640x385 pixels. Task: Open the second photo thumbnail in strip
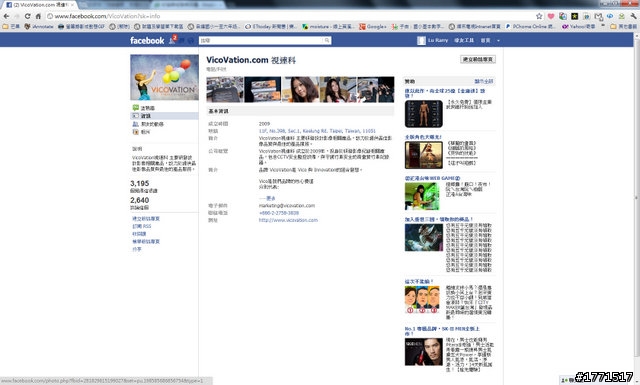pyautogui.click(x=262, y=89)
